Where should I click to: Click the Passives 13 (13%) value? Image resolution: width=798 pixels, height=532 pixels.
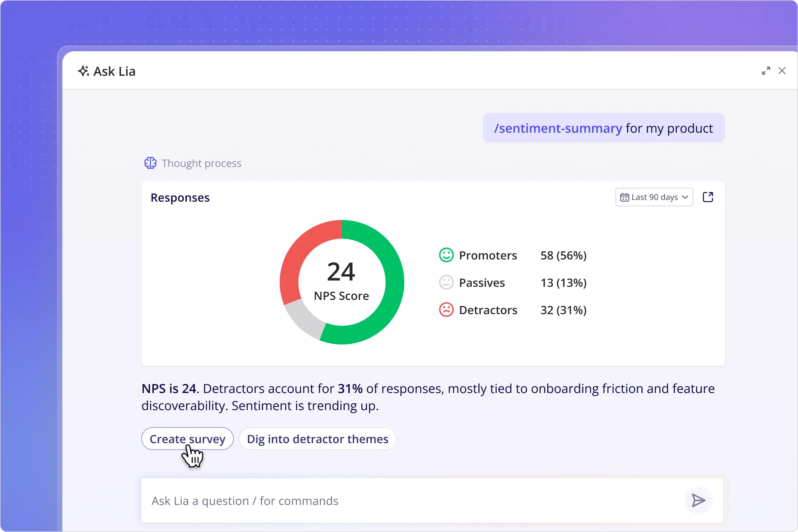[x=564, y=283]
